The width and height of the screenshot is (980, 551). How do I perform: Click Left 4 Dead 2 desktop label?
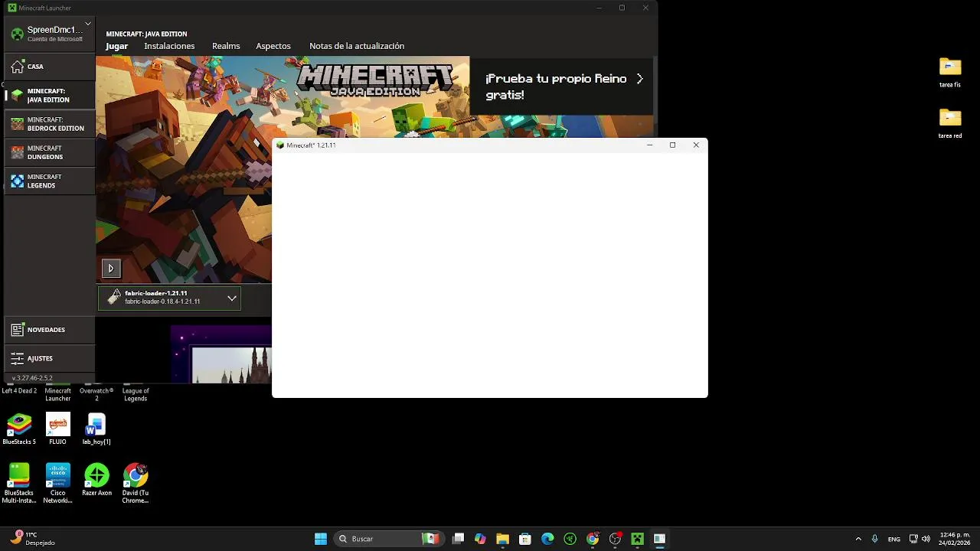(19, 391)
